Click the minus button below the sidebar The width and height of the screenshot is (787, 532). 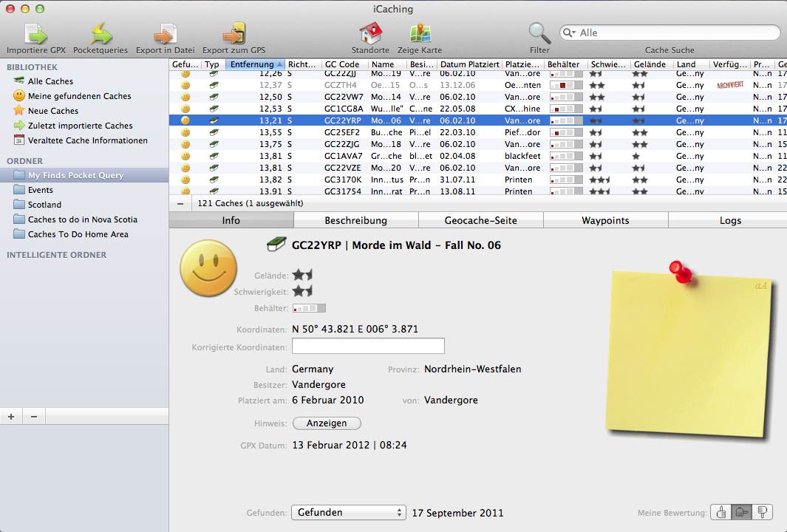tap(34, 417)
